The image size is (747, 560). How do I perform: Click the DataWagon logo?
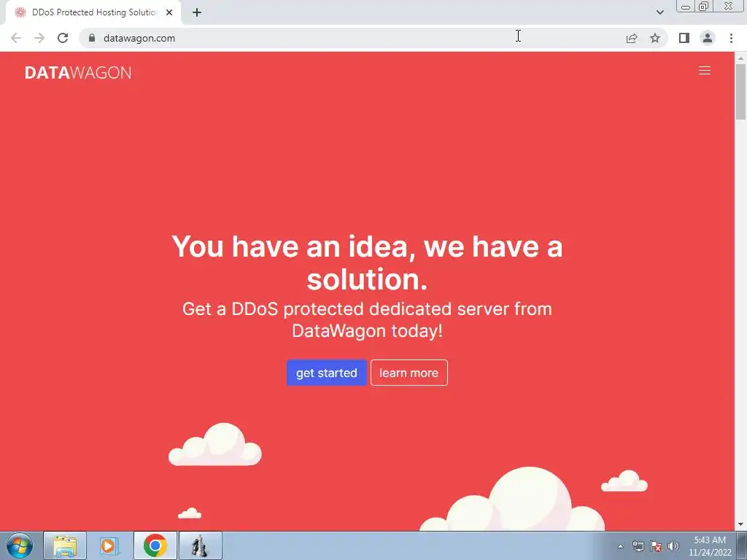coord(78,72)
